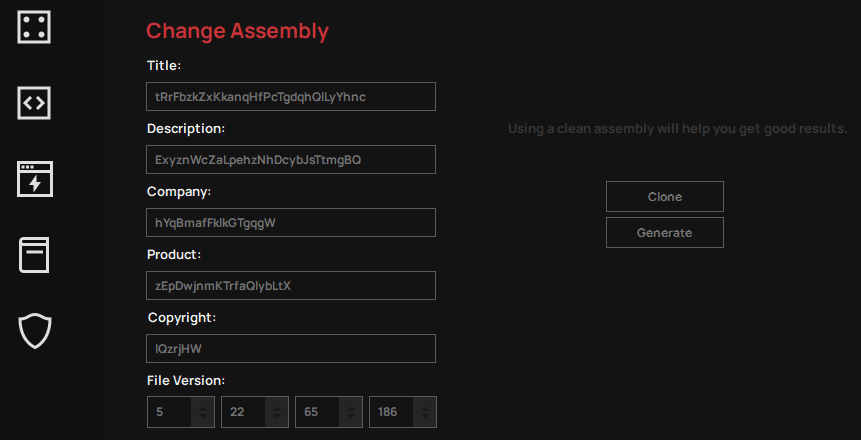Select the Description text box

click(290, 159)
